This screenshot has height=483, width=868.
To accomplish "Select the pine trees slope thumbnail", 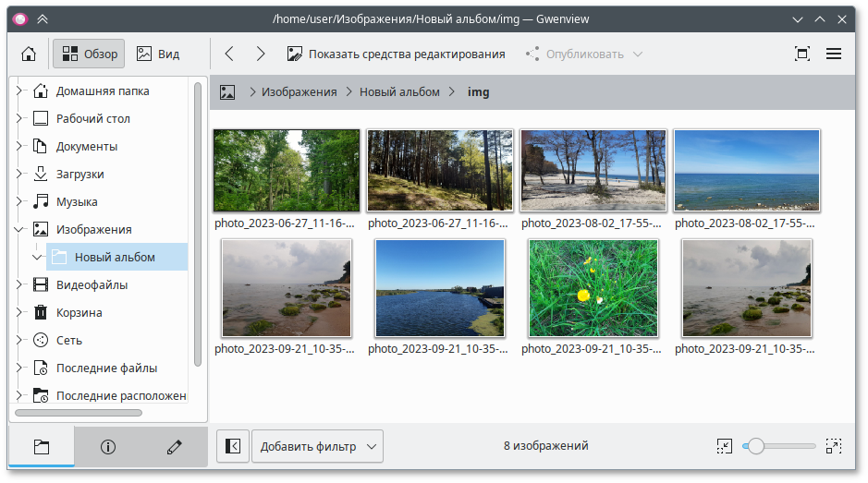I will coord(439,171).
